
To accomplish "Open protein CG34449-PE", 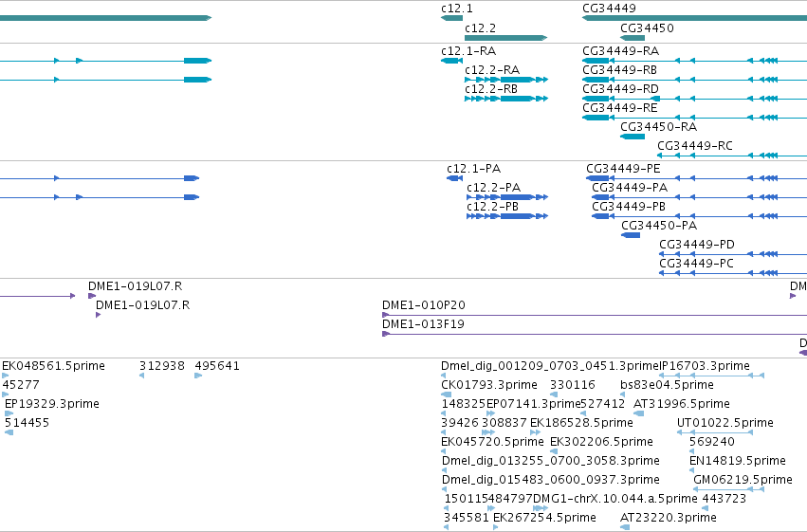I will [623, 169].
